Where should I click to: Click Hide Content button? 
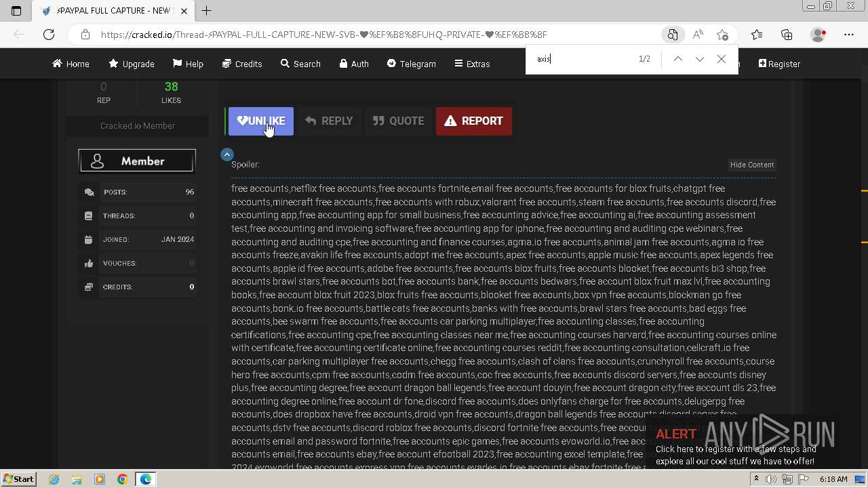point(751,165)
